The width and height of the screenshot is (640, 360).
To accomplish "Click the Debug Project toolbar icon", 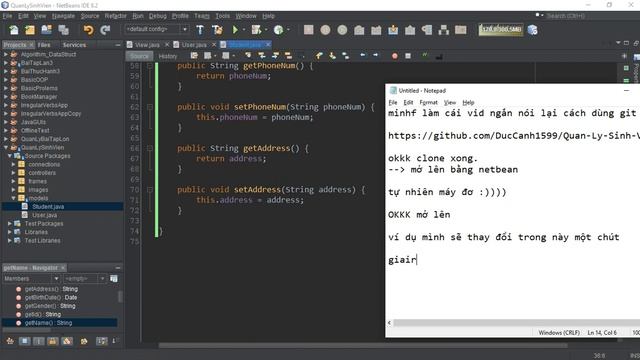I will click(256, 30).
